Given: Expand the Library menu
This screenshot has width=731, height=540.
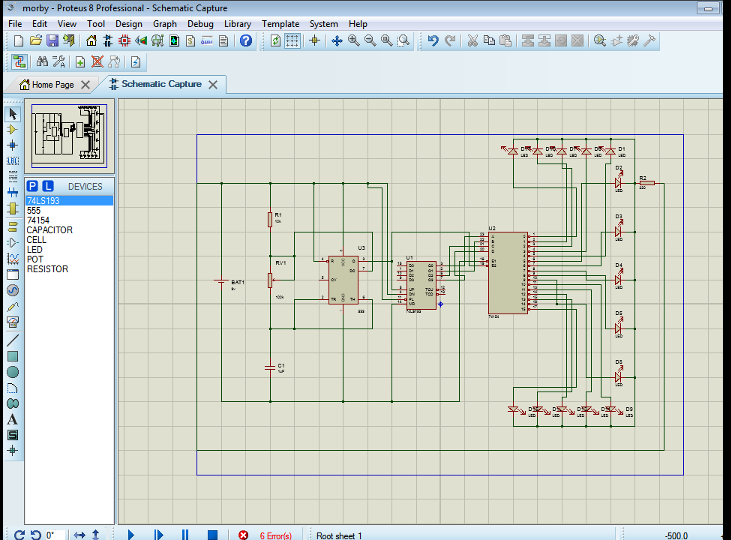Looking at the screenshot, I should click(x=237, y=23).
